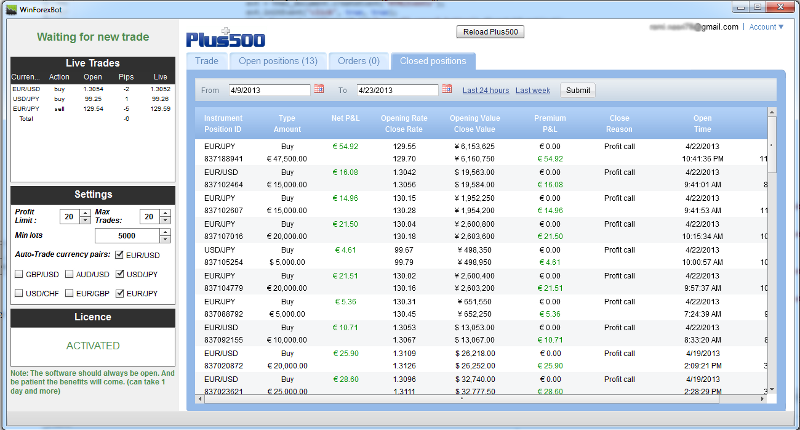Screen dimensions: 800x430
Task: Follow the Last week link
Action: pos(533,90)
